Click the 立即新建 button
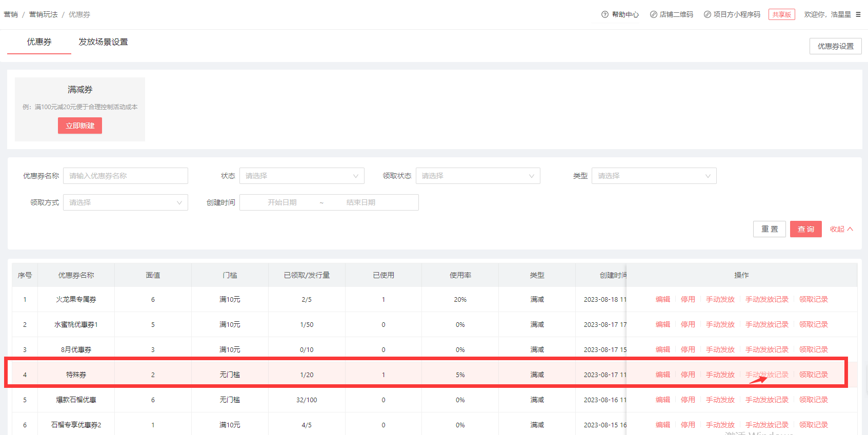This screenshot has height=435, width=868. pyautogui.click(x=80, y=126)
